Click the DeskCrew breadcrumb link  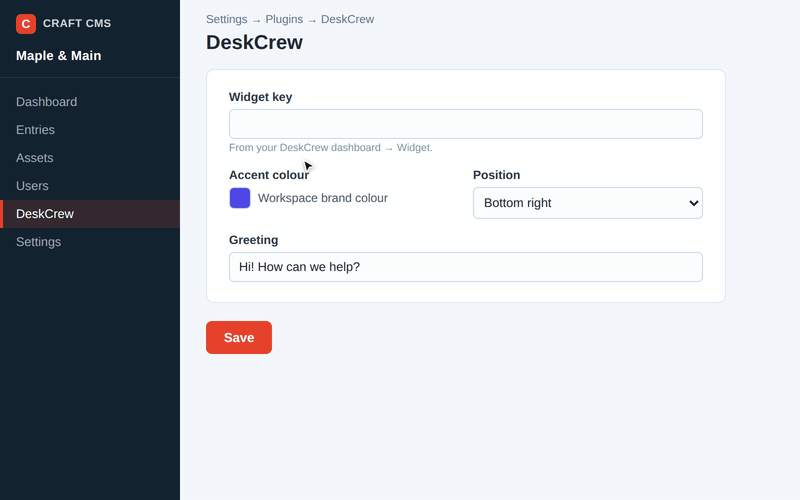click(347, 19)
